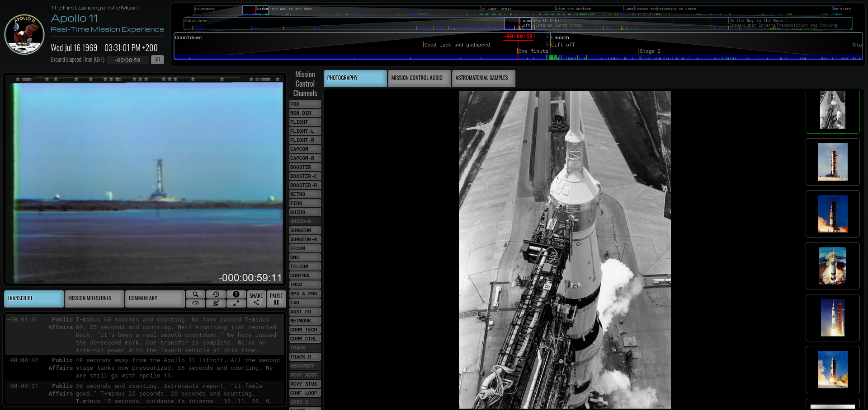Image resolution: width=868 pixels, height=410 pixels.
Task: Select the TELCOM channel
Action: click(x=305, y=266)
